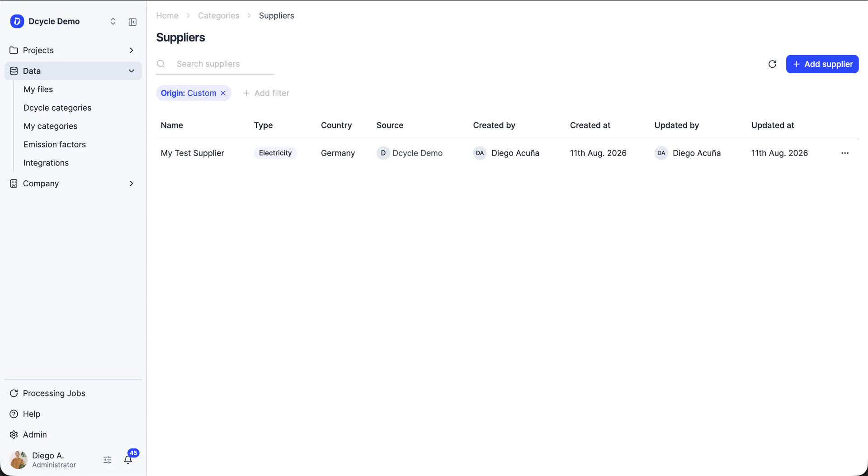The image size is (868, 476).
Task: Click the search magnifier icon
Action: point(161,64)
